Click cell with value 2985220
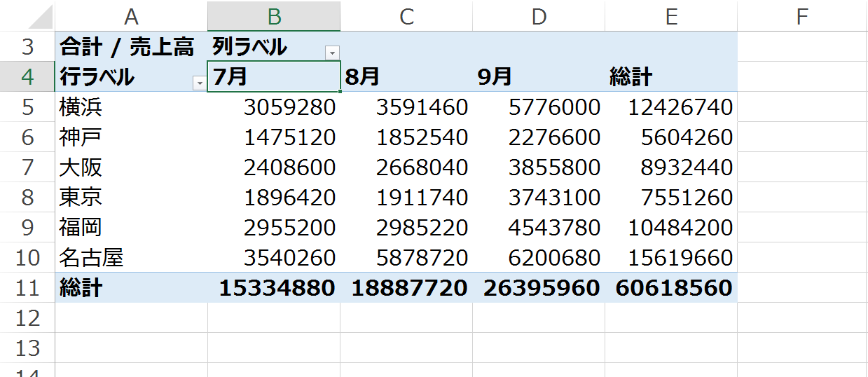The height and width of the screenshot is (377, 868). coord(406,228)
